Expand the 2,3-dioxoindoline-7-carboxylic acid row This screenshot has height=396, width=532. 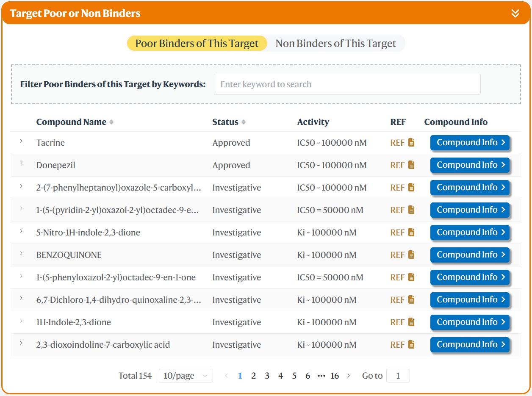click(21, 343)
